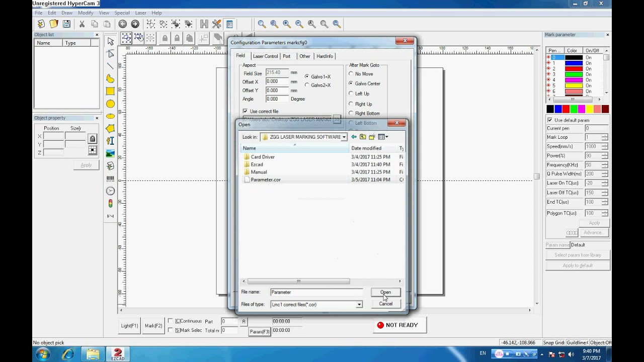Toggle the Use correct file checkbox
The height and width of the screenshot is (362, 644).
pyautogui.click(x=245, y=111)
